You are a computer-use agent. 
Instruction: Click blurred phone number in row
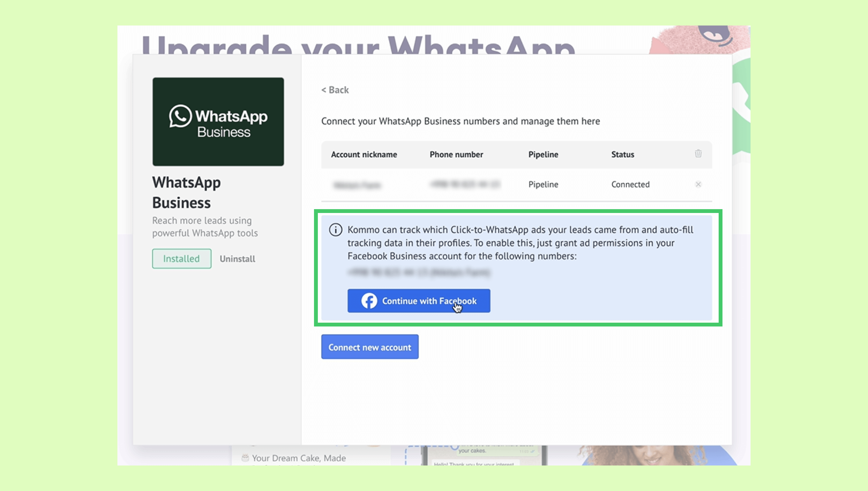tap(464, 184)
